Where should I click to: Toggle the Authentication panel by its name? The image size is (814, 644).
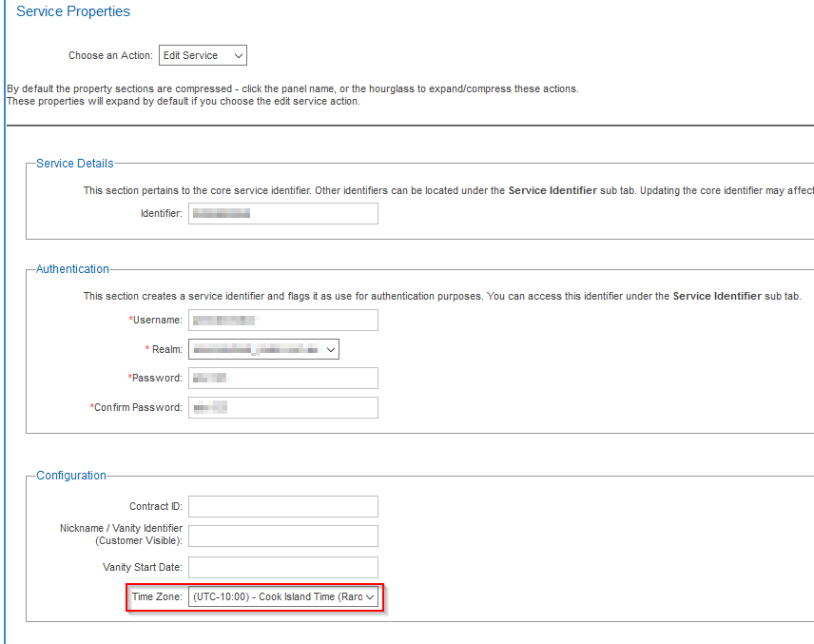[x=72, y=269]
